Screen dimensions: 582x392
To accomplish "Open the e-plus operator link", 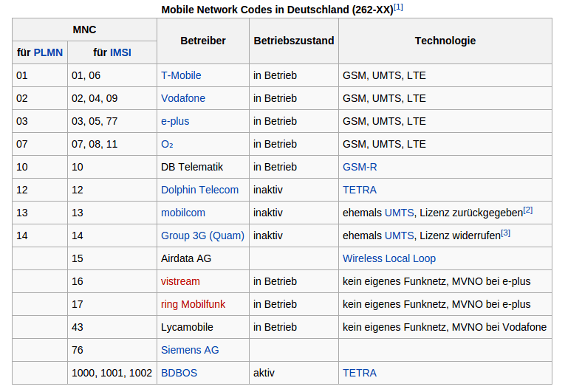I will (175, 121).
